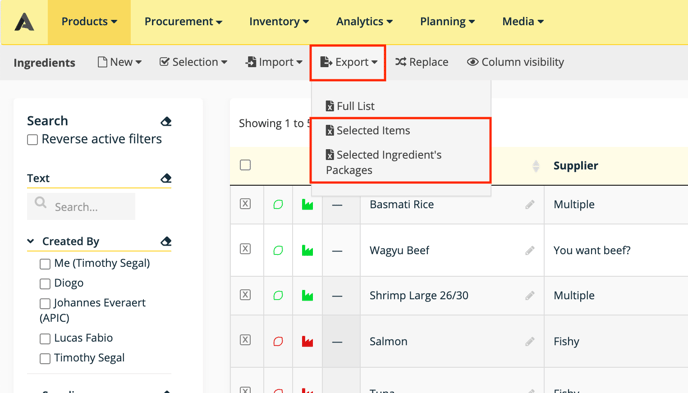The width and height of the screenshot is (688, 393).
Task: Check the Lucas Fabio filter
Action: point(45,339)
